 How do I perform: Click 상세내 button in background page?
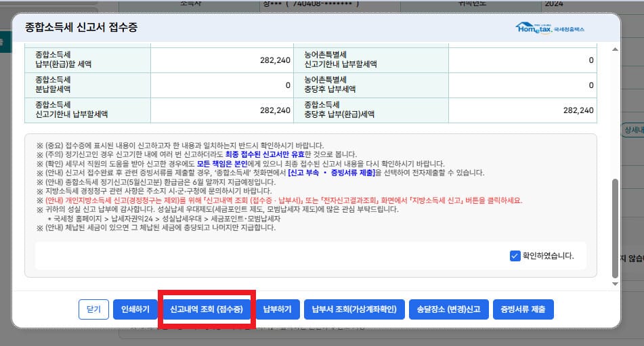[633, 130]
